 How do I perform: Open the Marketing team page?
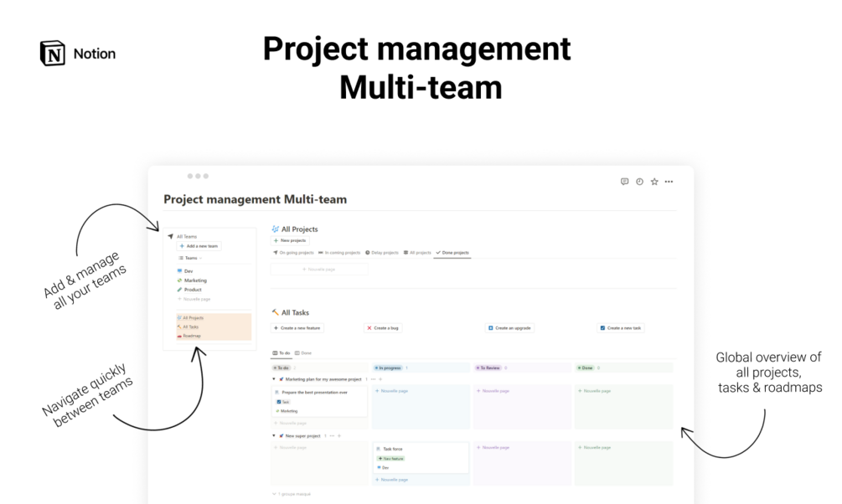coord(195,280)
